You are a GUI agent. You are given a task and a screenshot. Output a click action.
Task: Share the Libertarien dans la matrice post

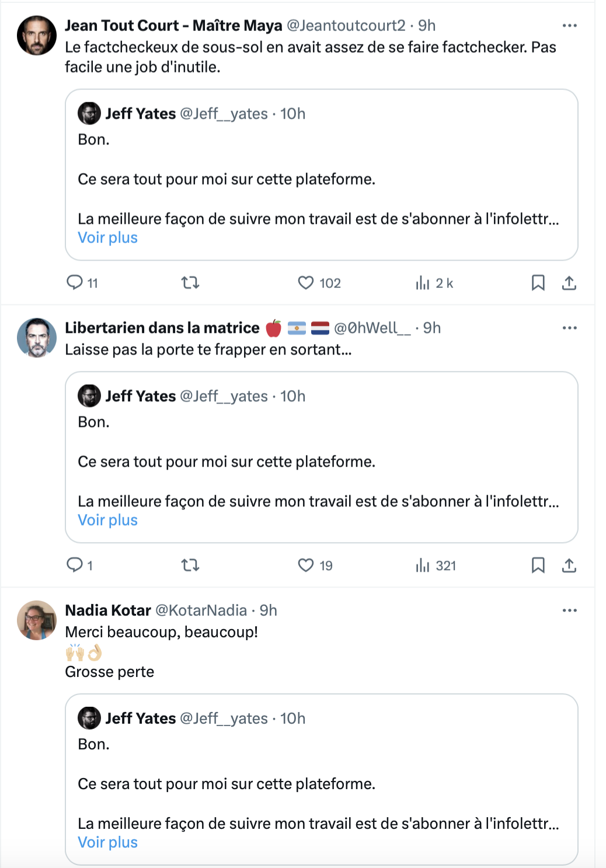(569, 565)
